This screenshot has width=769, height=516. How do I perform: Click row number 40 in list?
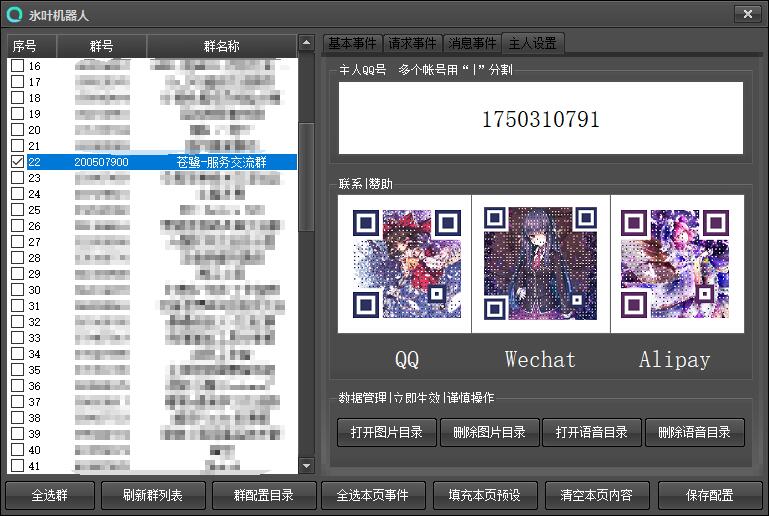click(34, 450)
